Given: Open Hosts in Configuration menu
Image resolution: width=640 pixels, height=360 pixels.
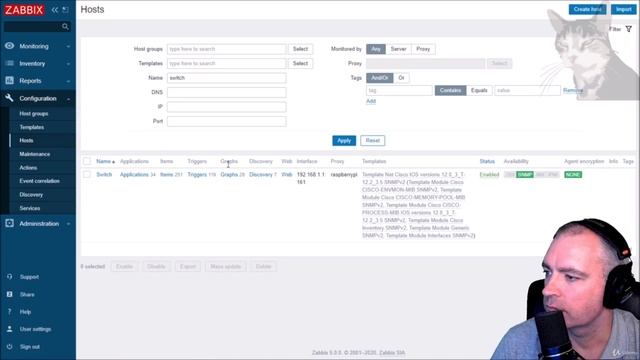Looking at the screenshot, I should pyautogui.click(x=26, y=140).
